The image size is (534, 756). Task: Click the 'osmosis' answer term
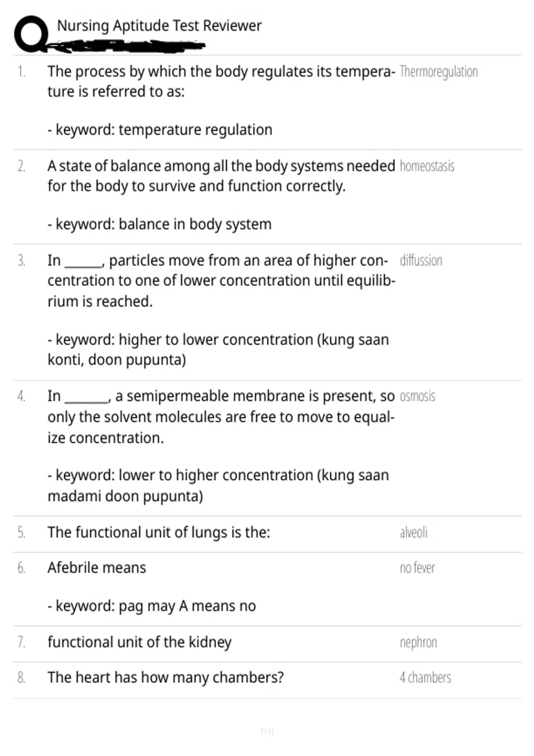pos(417,396)
